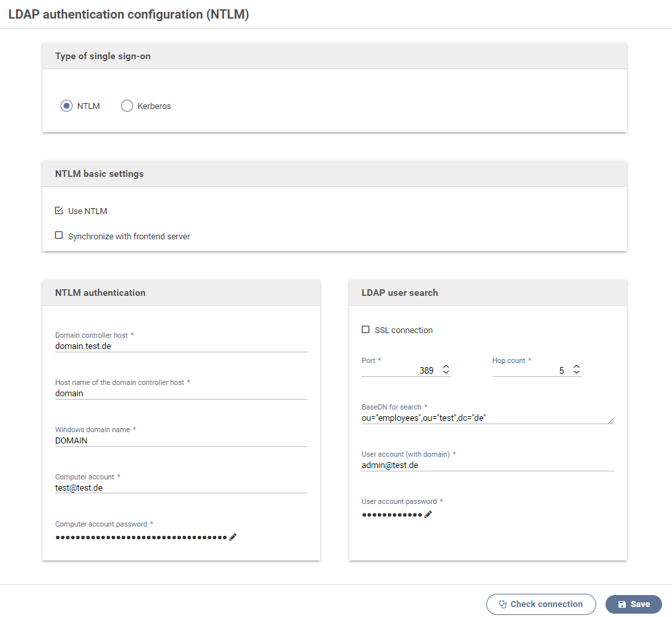
Task: Disable the Use NTLM checkbox
Action: pyautogui.click(x=59, y=211)
